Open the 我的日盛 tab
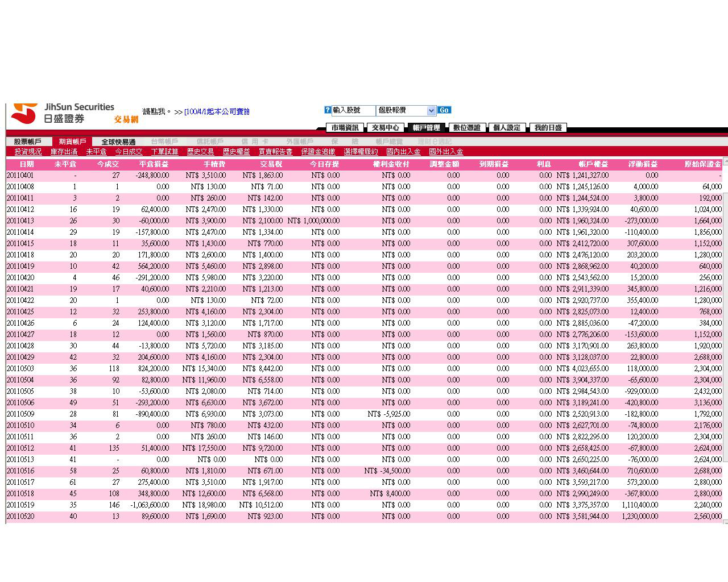Screen dimensions: 728x582 pyautogui.click(x=548, y=128)
